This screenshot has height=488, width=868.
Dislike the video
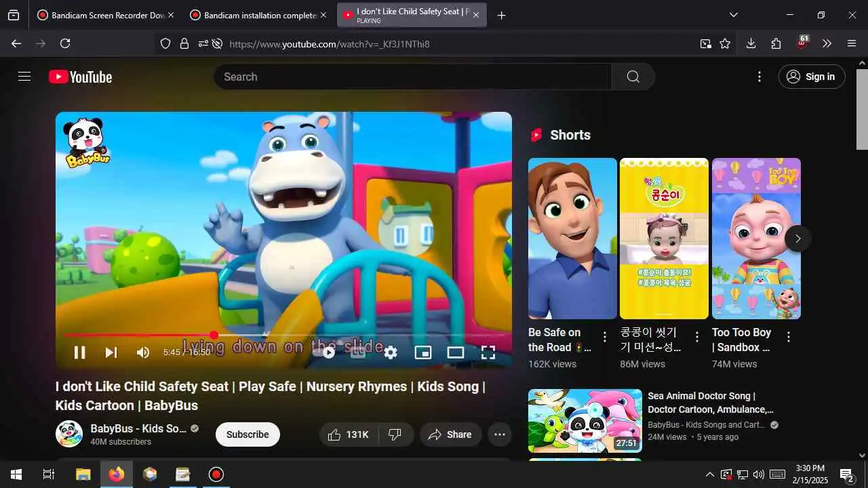[395, 434]
